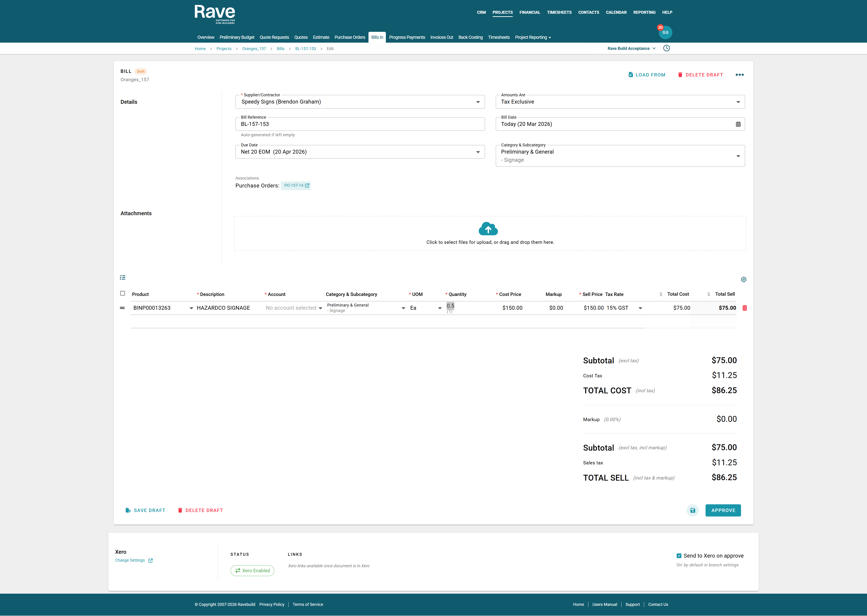The width and height of the screenshot is (867, 616).
Task: Click the checklist icon above Product column
Action: tap(123, 277)
